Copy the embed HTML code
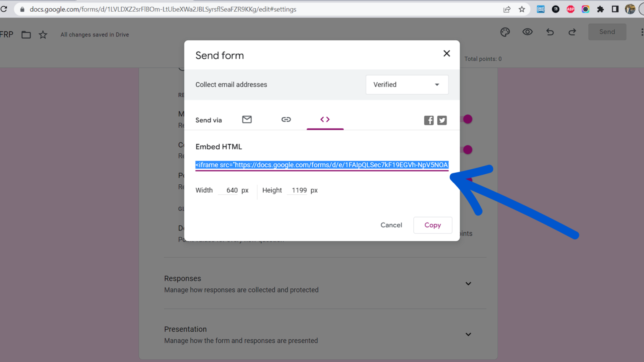Viewport: 644px width, 362px height. 433,225
